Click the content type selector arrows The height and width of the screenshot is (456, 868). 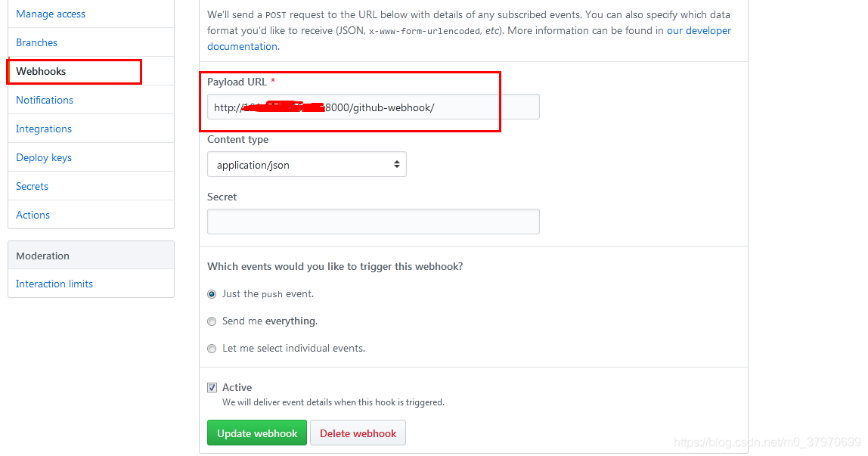coord(396,164)
